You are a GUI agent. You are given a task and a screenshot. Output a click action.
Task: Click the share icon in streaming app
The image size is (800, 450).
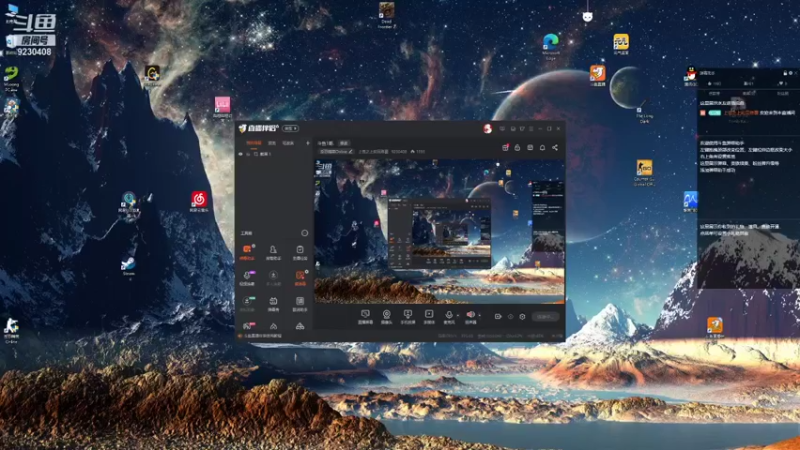coord(555,147)
